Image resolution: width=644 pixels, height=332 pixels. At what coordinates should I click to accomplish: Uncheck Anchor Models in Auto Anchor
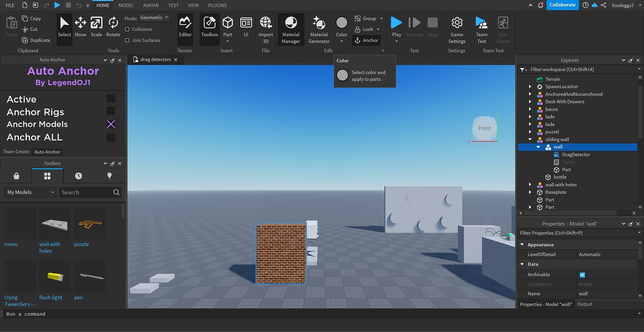[111, 124]
